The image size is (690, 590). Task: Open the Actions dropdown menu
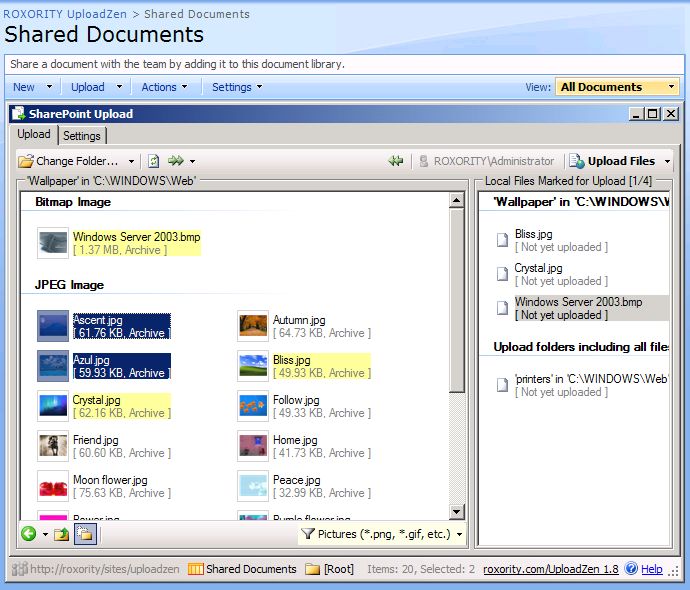[x=164, y=87]
